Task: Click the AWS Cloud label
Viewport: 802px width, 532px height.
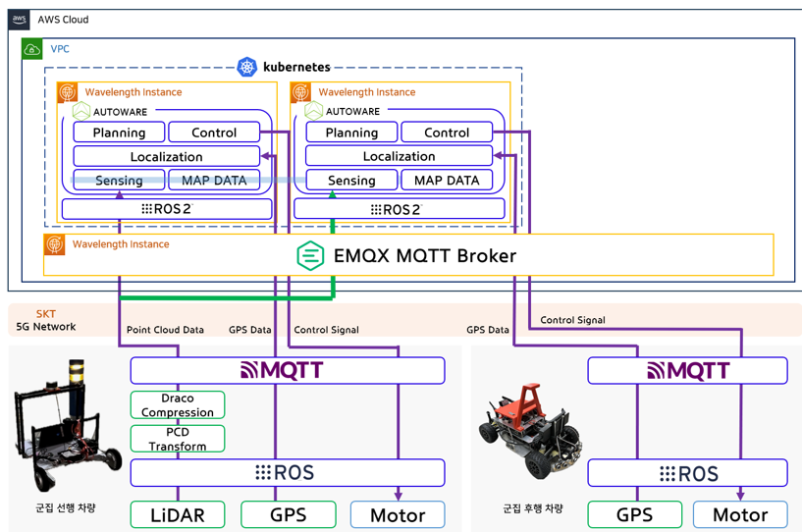Action: tap(63, 20)
